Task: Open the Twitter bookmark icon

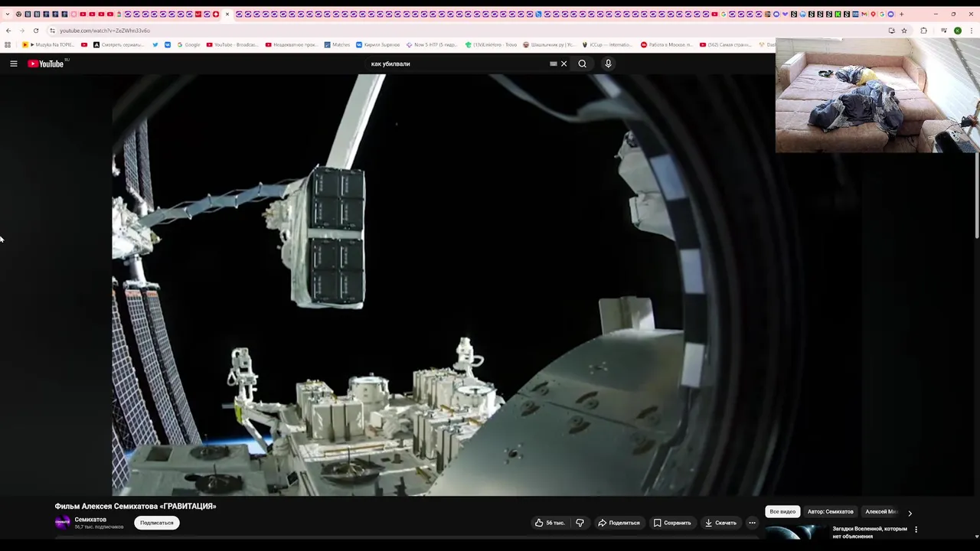Action: coord(155,44)
